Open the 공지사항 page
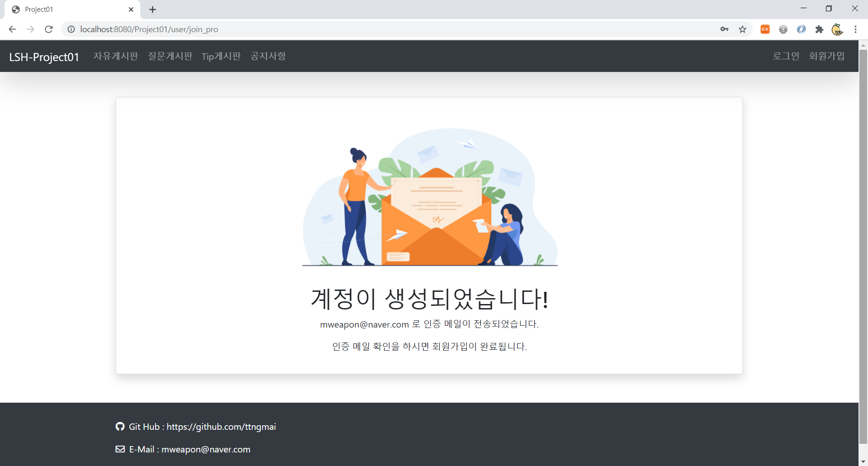This screenshot has height=466, width=868. click(268, 56)
